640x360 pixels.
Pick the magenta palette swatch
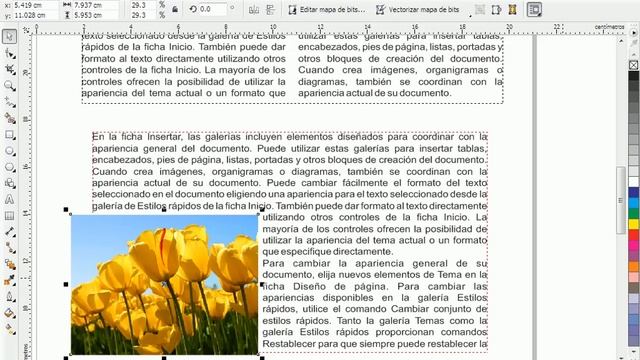pyautogui.click(x=633, y=245)
